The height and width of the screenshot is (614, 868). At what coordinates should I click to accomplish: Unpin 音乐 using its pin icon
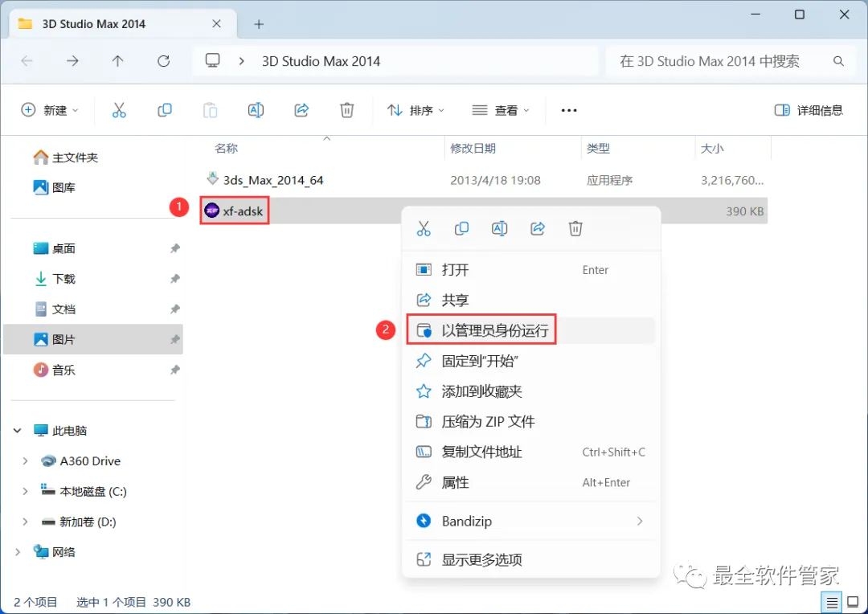pos(175,370)
